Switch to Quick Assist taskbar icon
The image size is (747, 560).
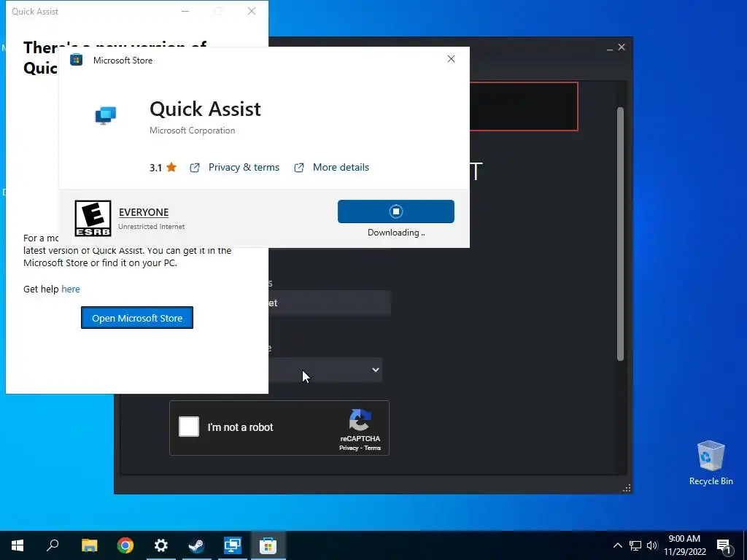click(233, 545)
